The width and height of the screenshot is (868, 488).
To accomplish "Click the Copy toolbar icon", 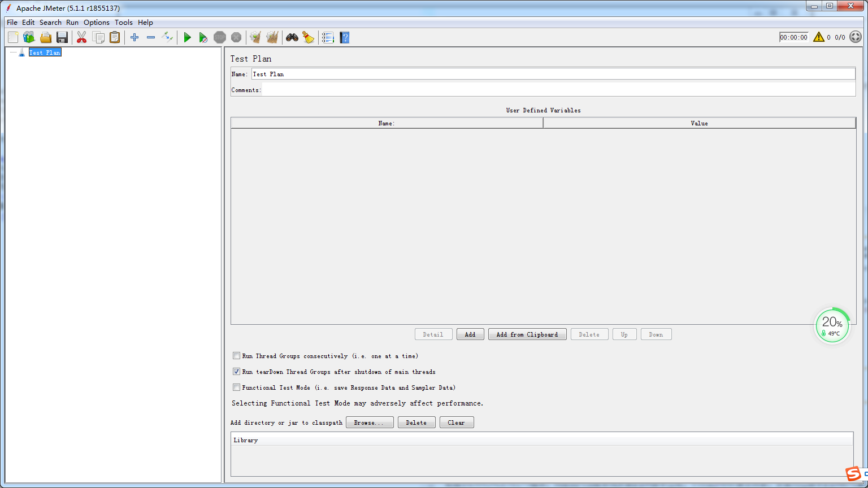I will click(x=98, y=37).
